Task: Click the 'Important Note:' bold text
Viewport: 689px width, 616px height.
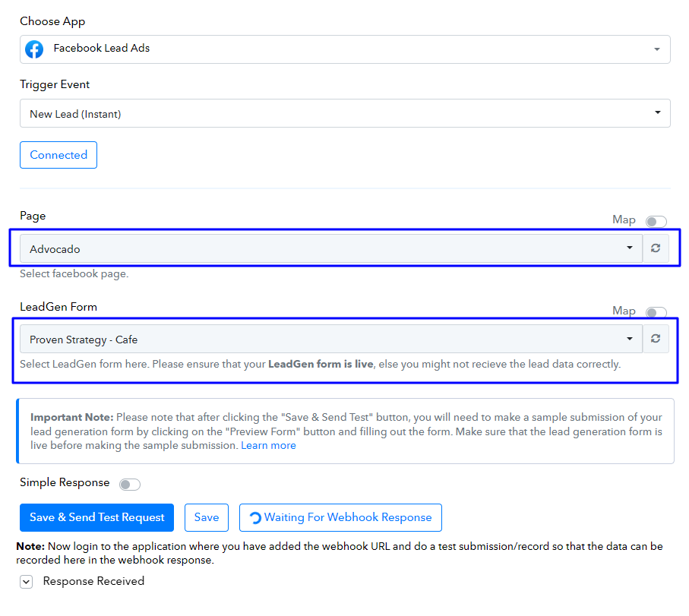Action: point(71,417)
